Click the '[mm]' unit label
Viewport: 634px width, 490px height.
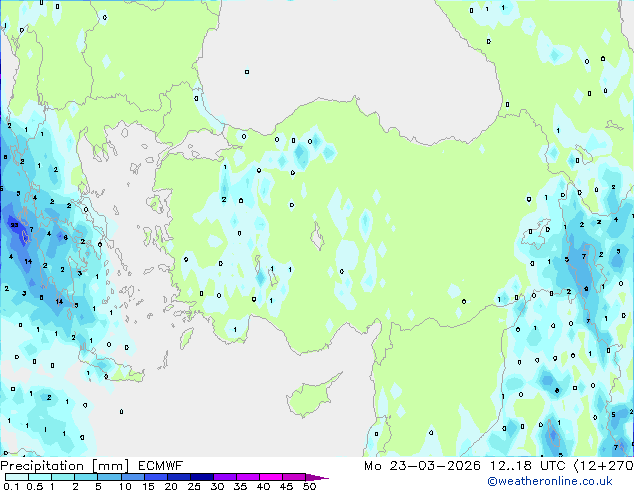(x=111, y=466)
